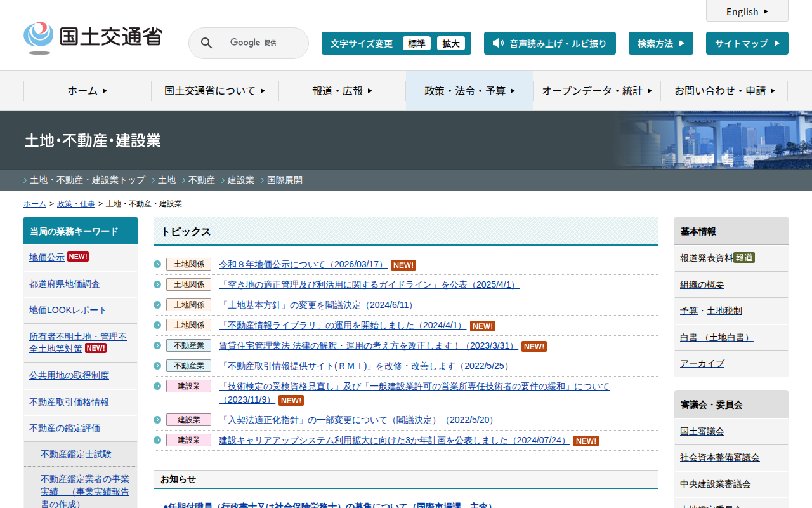Click NEW badge beside 地価公示 sidebar link
The width and height of the screenshot is (812, 508).
point(78,257)
